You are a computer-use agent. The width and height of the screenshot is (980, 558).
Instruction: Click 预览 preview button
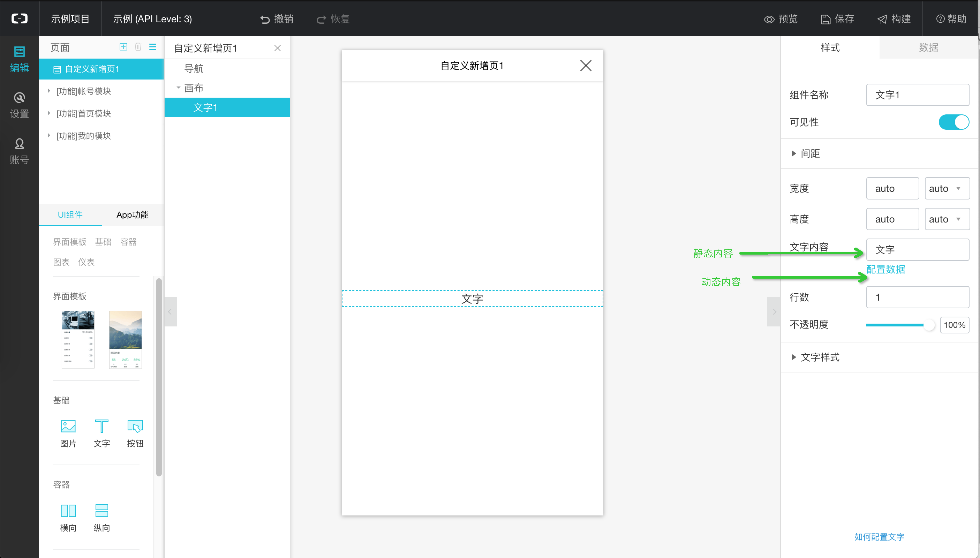pos(780,19)
